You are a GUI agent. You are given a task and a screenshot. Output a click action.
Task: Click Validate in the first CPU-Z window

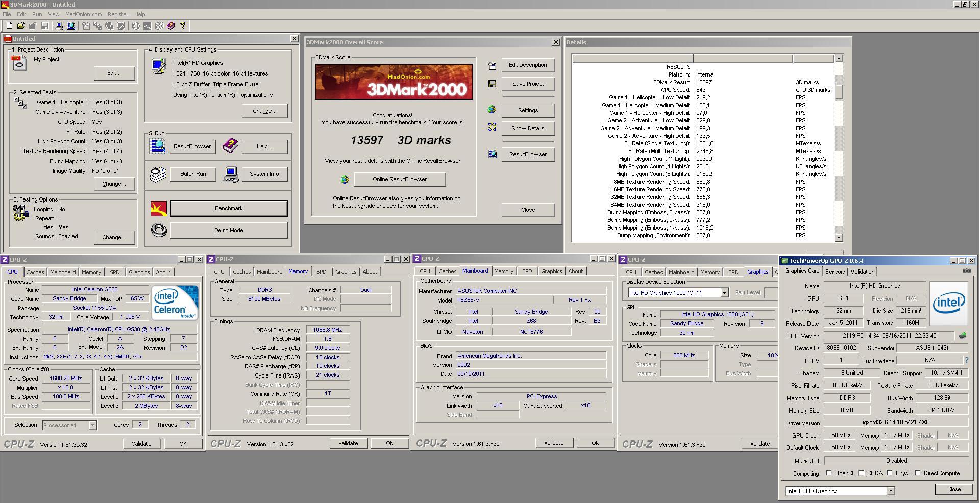point(141,444)
